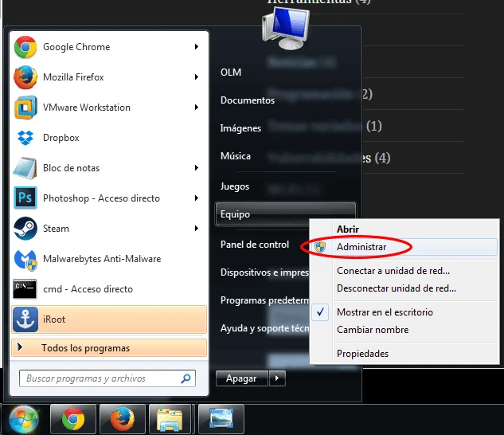Open Ayuda y soporte técnico entry

click(x=264, y=328)
